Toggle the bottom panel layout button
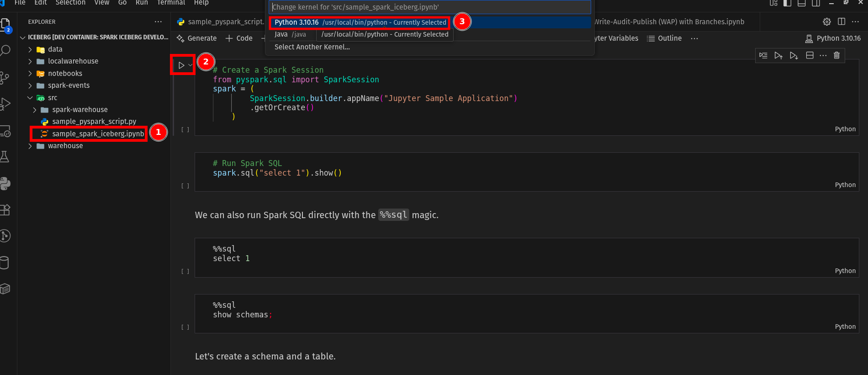 (801, 3)
